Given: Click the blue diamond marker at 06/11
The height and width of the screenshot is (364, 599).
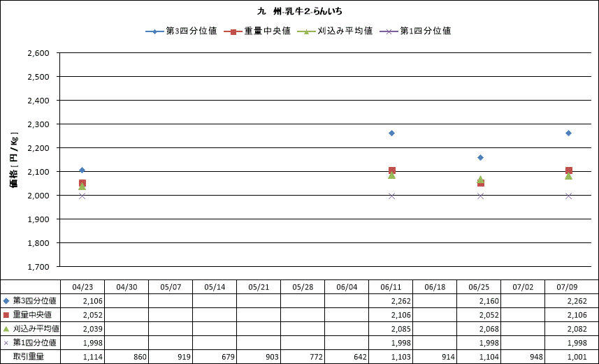Looking at the screenshot, I should [391, 133].
